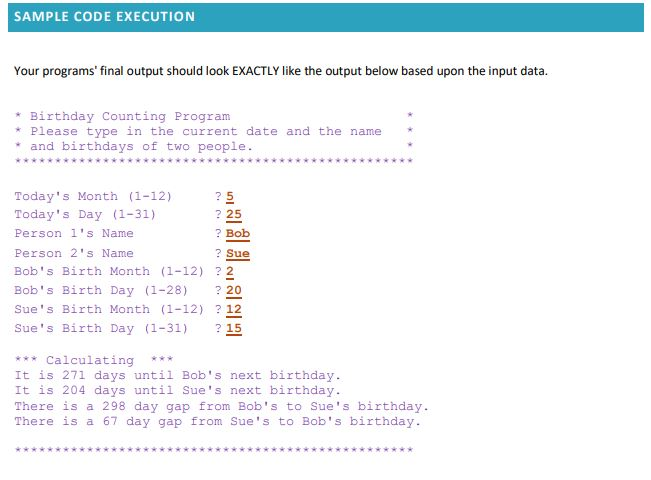Click the 298 day gap result line
651x480 pixels.
[221, 406]
